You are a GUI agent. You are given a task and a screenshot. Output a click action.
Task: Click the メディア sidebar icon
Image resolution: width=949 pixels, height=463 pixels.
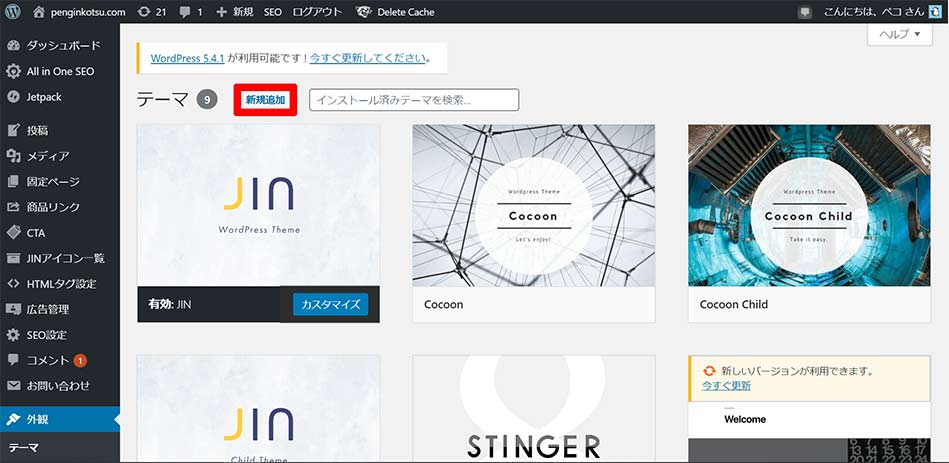13,156
